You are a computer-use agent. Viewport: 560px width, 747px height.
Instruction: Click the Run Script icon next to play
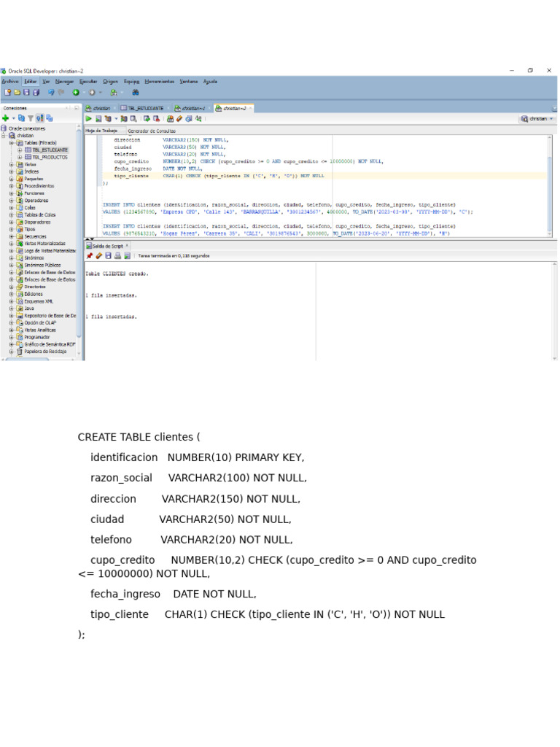[98, 119]
